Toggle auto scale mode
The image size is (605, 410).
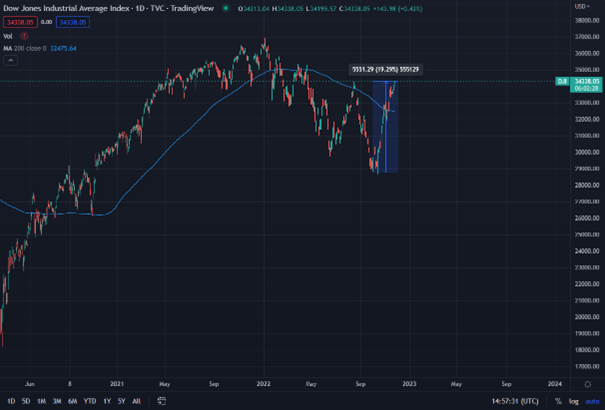592,401
